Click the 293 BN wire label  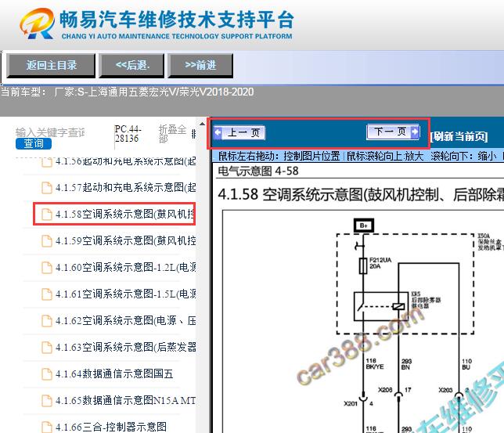(x=406, y=364)
